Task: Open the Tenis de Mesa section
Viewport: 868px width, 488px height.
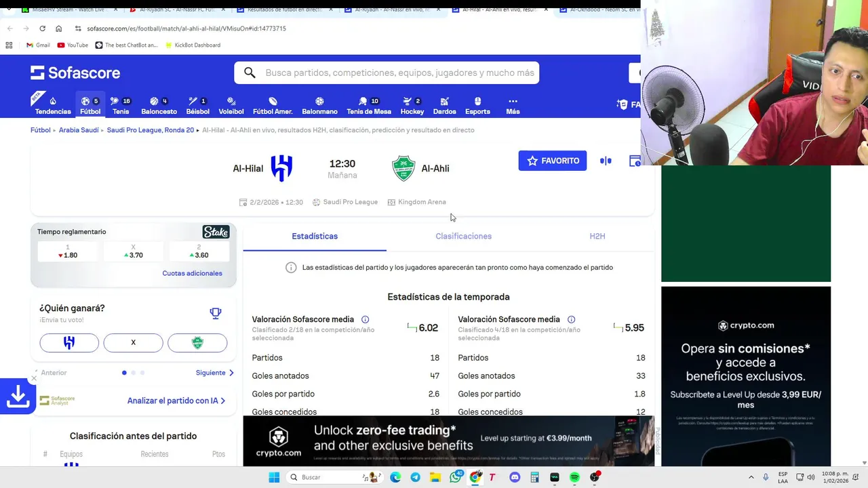Action: pyautogui.click(x=369, y=105)
